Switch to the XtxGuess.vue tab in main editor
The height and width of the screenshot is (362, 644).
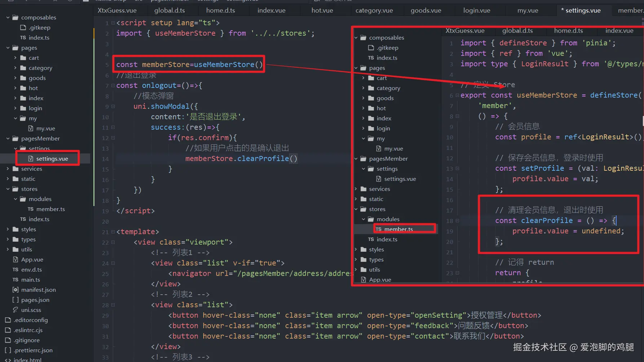click(x=117, y=10)
